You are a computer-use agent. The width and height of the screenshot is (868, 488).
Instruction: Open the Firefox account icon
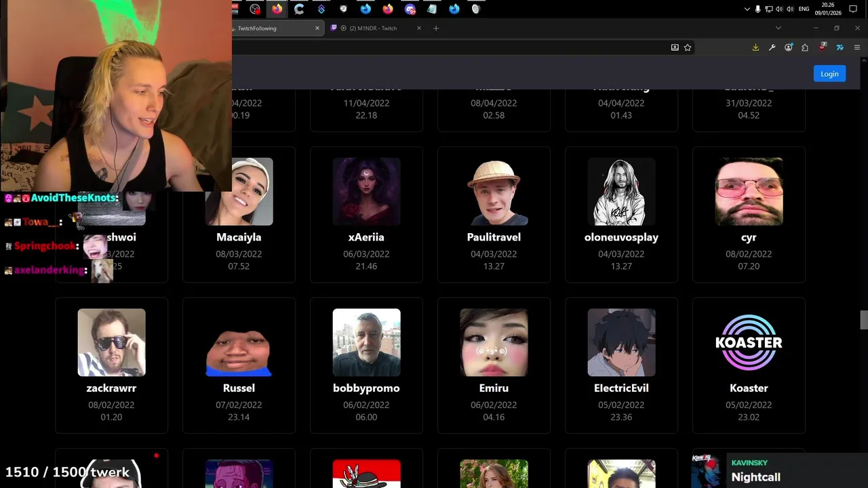(789, 47)
